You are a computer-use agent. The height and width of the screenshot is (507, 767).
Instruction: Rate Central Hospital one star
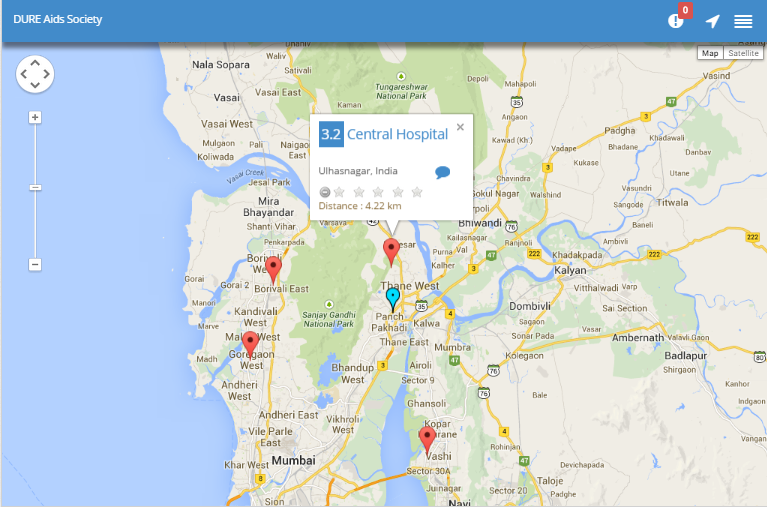(x=339, y=192)
